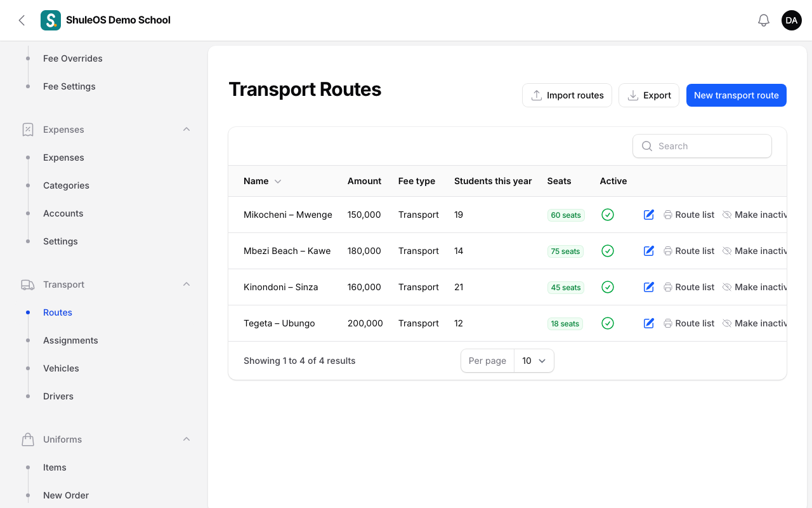Viewport: 812px width, 508px height.
Task: Edit the Tegeta – Ubungo route
Action: pyautogui.click(x=648, y=323)
